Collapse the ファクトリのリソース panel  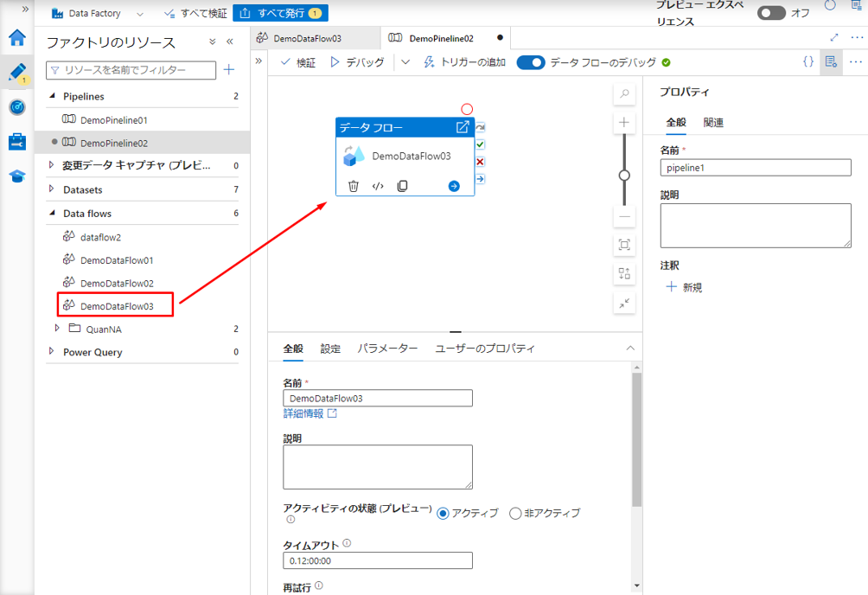click(x=230, y=42)
